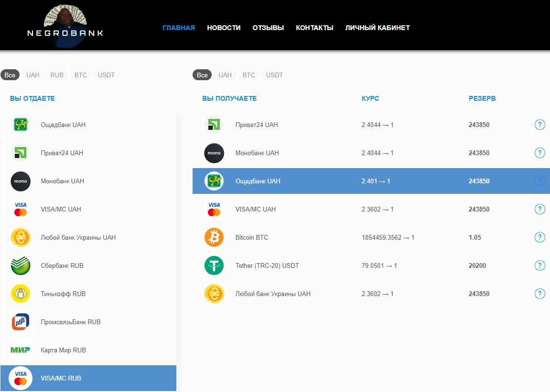Choose Монобанк UAH to give

pyautogui.click(x=88, y=181)
